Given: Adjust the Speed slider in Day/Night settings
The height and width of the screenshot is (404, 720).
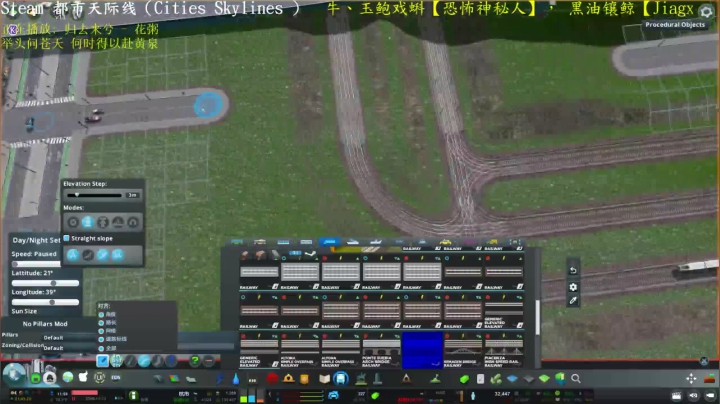Looking at the screenshot, I should (36, 264).
